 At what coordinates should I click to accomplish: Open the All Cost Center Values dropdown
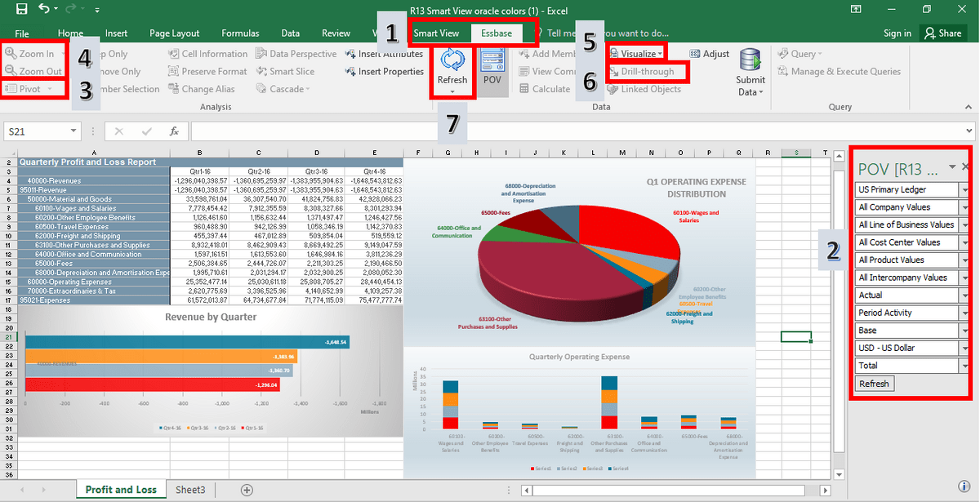pos(965,242)
